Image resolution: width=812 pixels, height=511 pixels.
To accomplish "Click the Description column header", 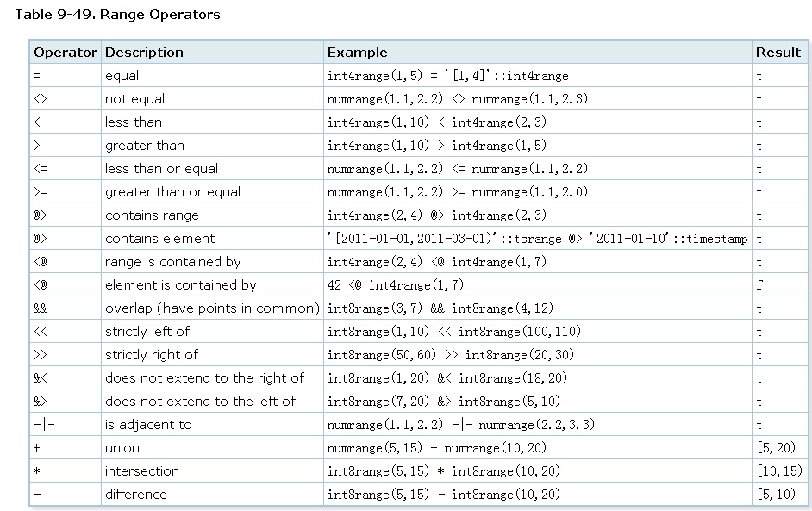I will click(x=144, y=52).
